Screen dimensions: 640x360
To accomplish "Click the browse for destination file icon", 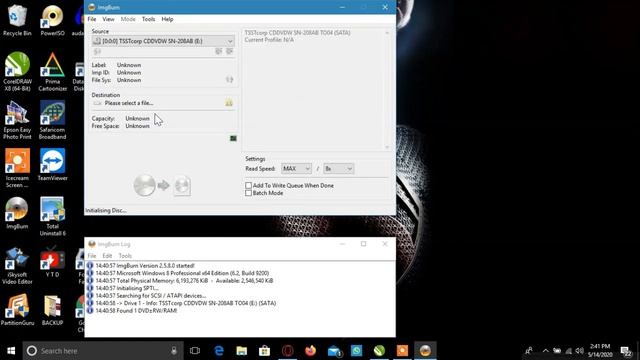I will pyautogui.click(x=229, y=103).
